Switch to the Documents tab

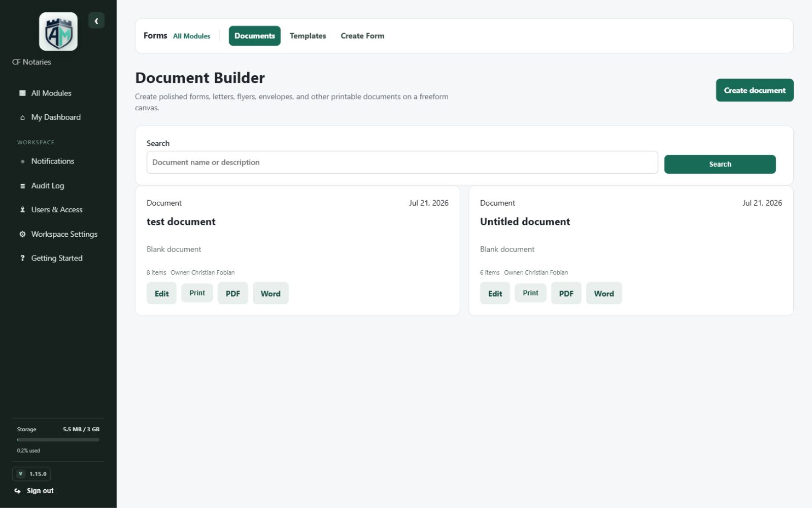click(x=254, y=36)
